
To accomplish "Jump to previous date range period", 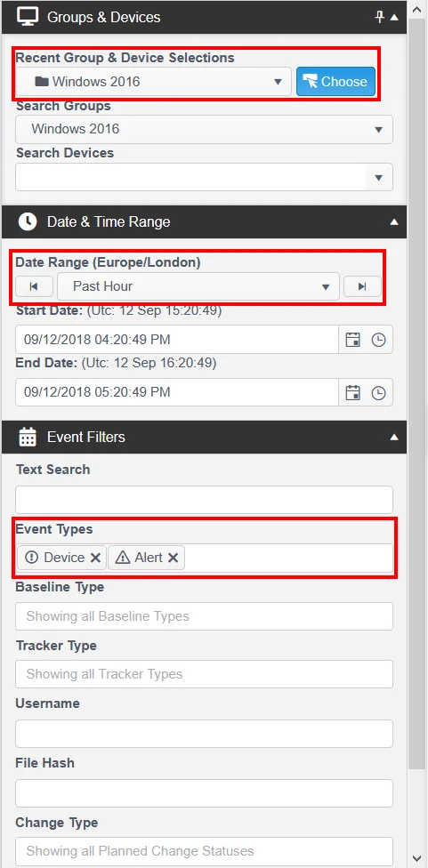I will [34, 286].
